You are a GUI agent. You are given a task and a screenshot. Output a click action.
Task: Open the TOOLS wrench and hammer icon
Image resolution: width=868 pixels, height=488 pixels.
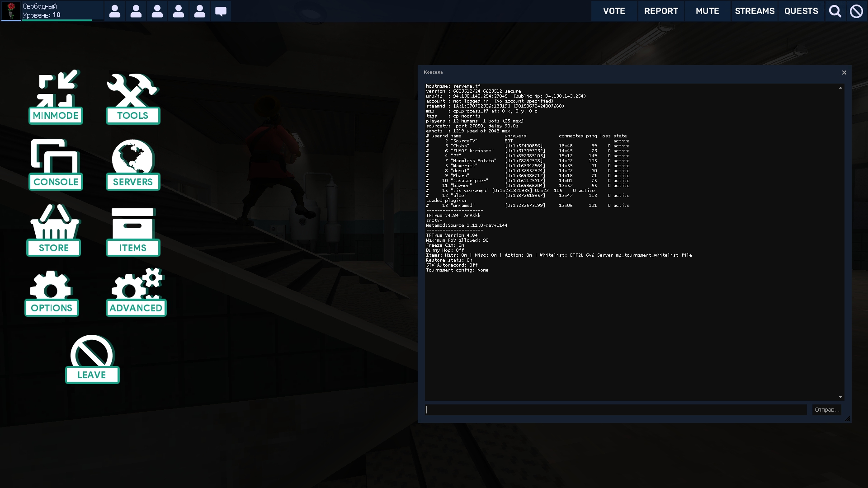click(x=133, y=98)
